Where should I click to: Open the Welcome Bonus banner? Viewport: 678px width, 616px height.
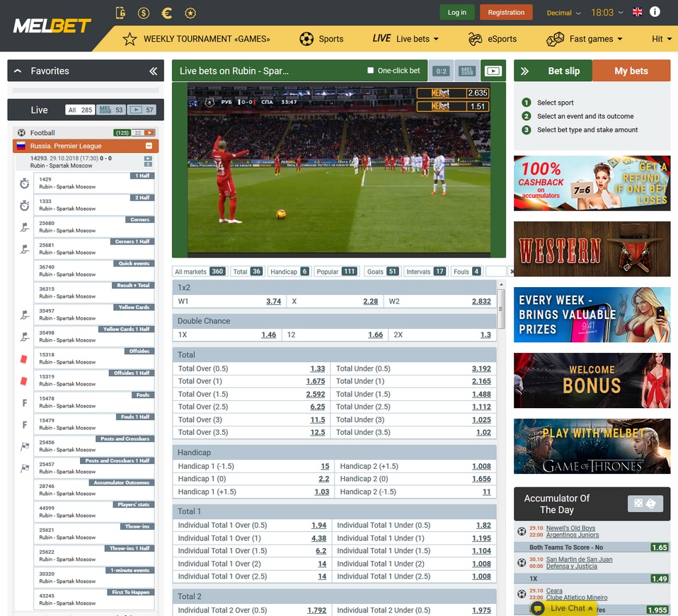click(592, 380)
